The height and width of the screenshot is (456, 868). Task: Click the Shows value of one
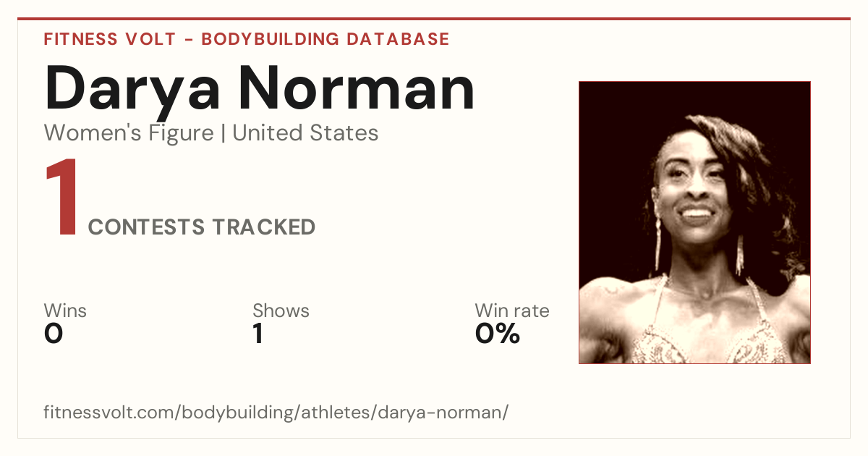pos(258,334)
